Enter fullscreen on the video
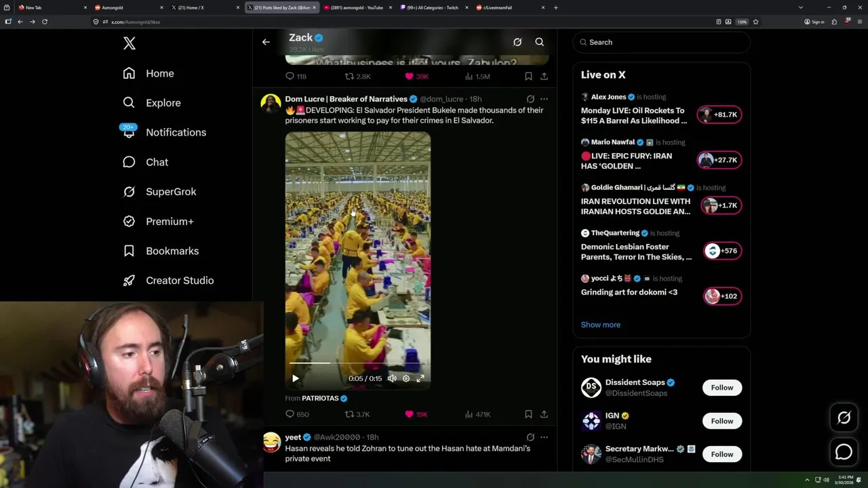 point(420,379)
